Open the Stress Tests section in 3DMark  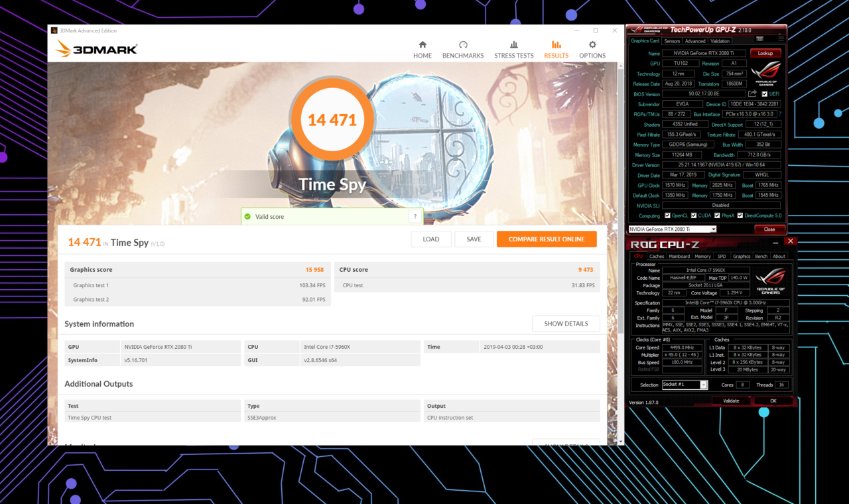tap(513, 49)
